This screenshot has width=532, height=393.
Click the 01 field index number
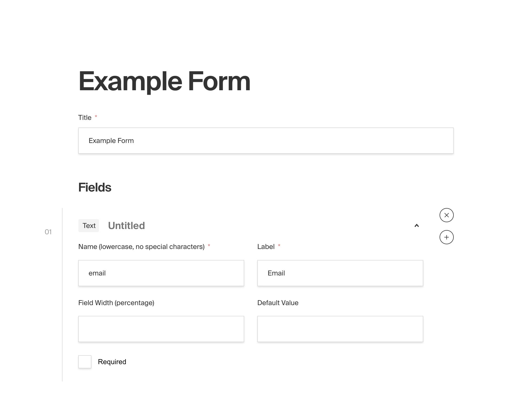pos(48,232)
